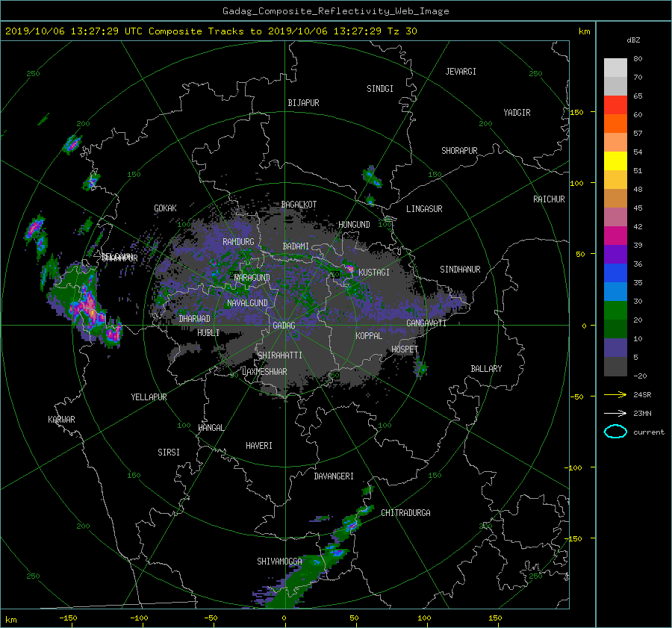Click the SINDGI city label

[x=380, y=89]
